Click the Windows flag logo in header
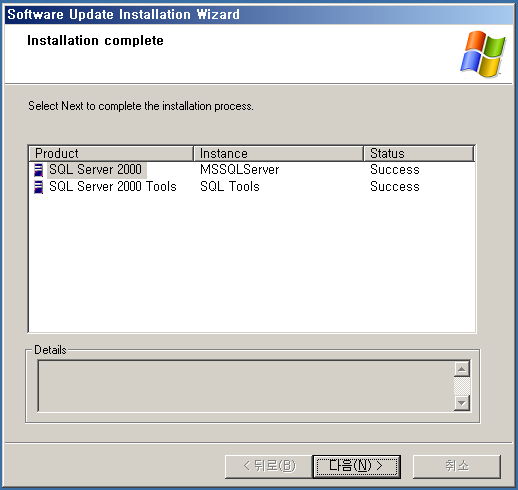518x490 pixels. pos(483,54)
